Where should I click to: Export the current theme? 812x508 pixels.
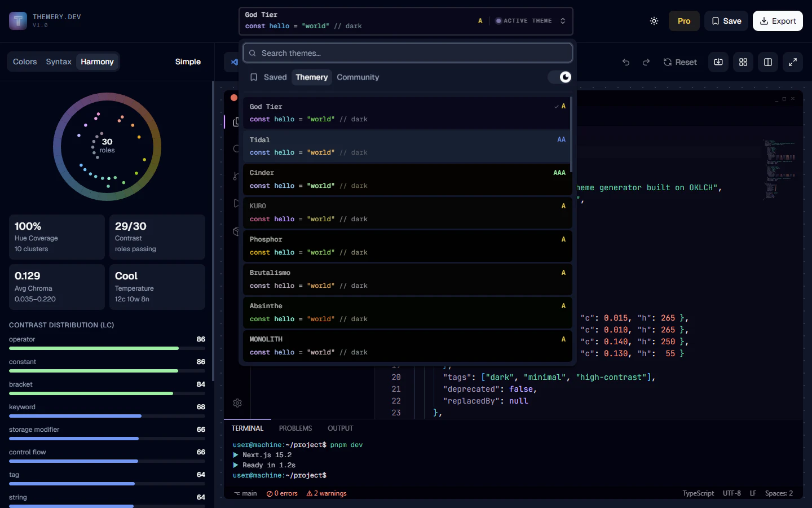click(778, 21)
